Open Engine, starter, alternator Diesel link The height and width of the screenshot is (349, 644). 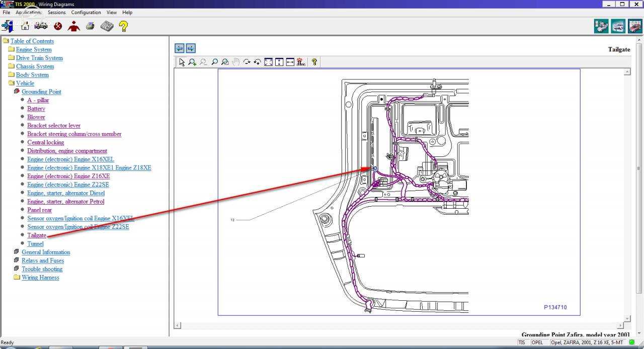coord(66,193)
